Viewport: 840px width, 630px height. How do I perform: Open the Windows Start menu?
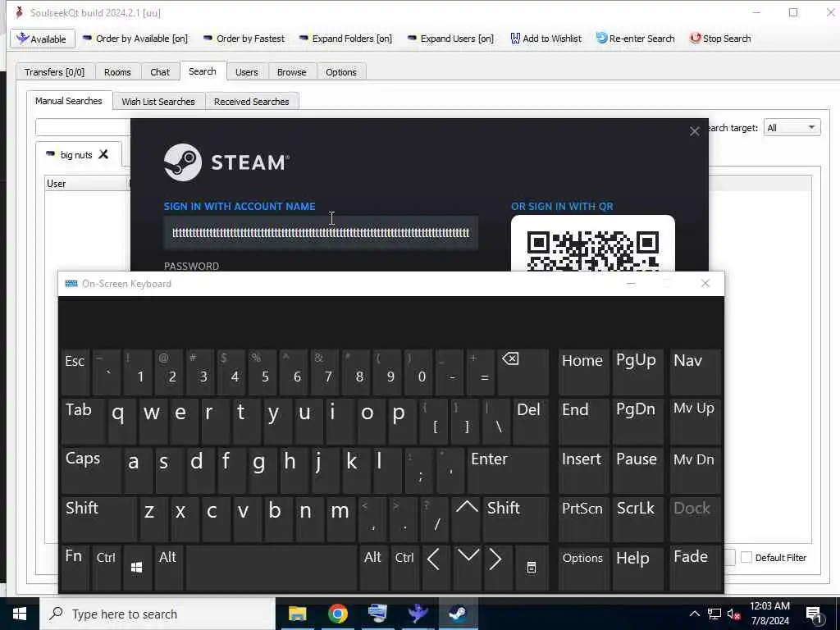tap(20, 614)
